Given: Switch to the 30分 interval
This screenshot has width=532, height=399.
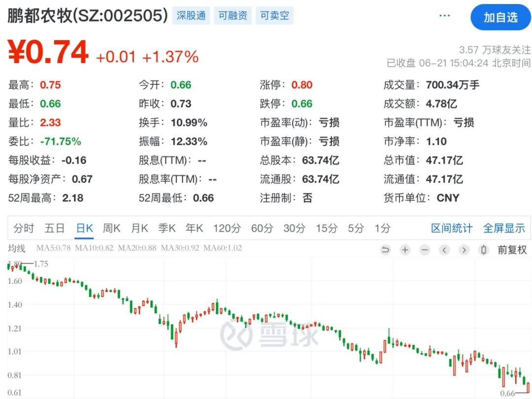Looking at the screenshot, I should pos(295,228).
